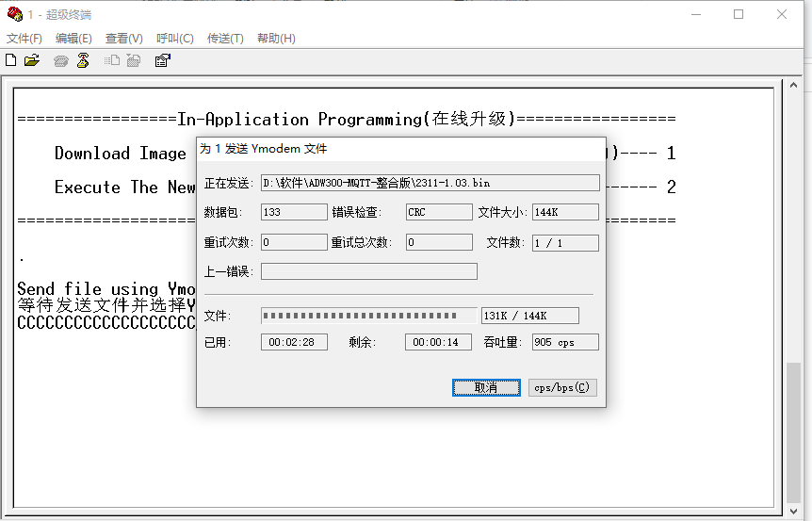Click the Ymodem file transfer progress bar
Image resolution: width=812 pixels, height=521 pixels.
click(x=369, y=316)
